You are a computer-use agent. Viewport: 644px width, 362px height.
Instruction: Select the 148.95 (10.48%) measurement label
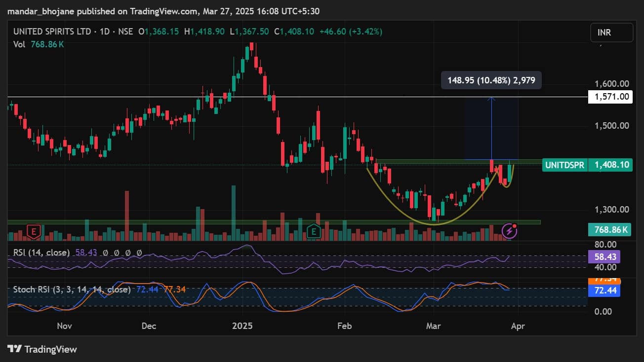[x=491, y=80]
